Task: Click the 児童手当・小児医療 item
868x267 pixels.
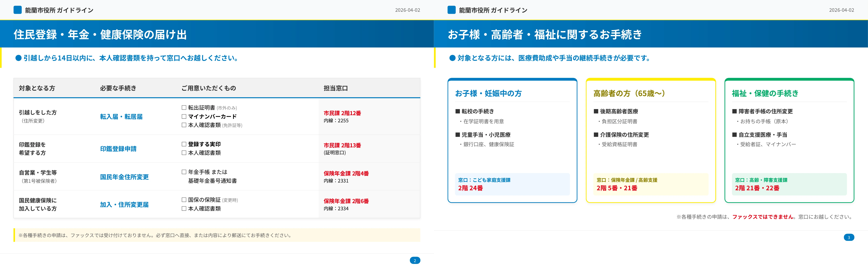Action: click(483, 135)
